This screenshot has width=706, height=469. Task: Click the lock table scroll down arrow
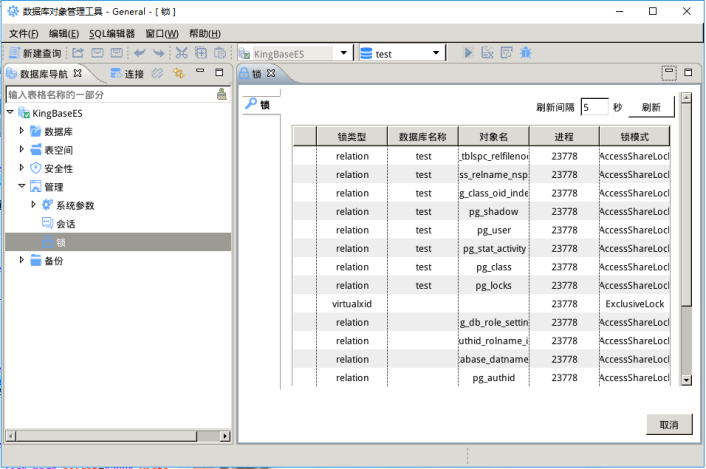[x=686, y=380]
